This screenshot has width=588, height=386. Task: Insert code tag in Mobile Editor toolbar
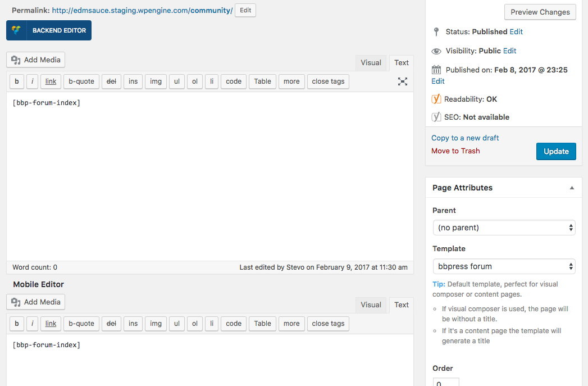click(234, 324)
